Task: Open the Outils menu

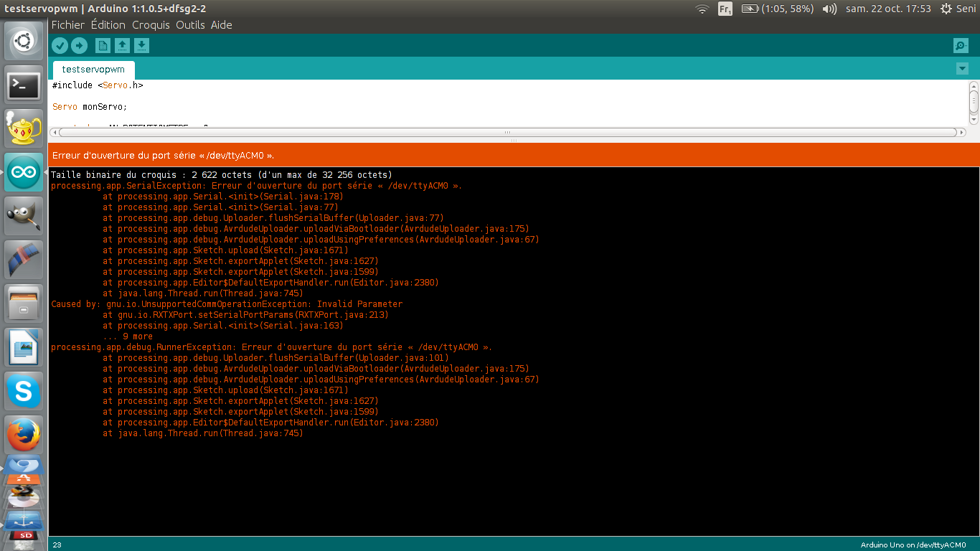Action: point(190,25)
